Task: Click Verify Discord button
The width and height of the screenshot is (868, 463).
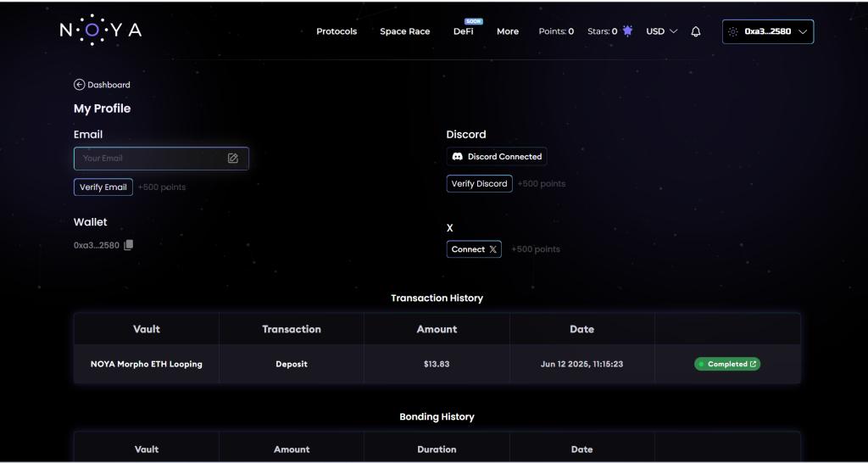Action: (480, 184)
